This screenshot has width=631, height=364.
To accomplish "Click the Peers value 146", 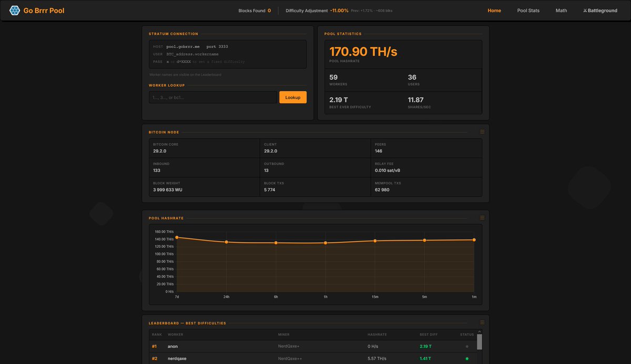I will (x=379, y=151).
